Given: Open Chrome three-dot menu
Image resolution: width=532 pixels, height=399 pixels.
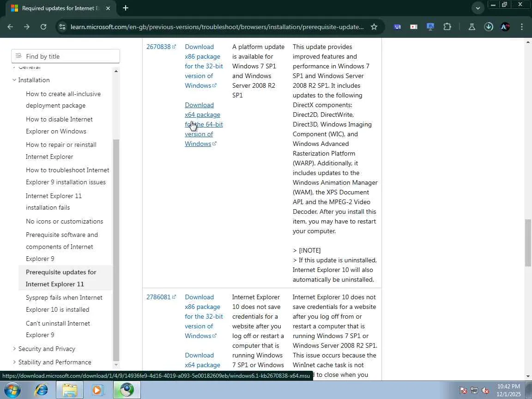Looking at the screenshot, I should tap(522, 27).
